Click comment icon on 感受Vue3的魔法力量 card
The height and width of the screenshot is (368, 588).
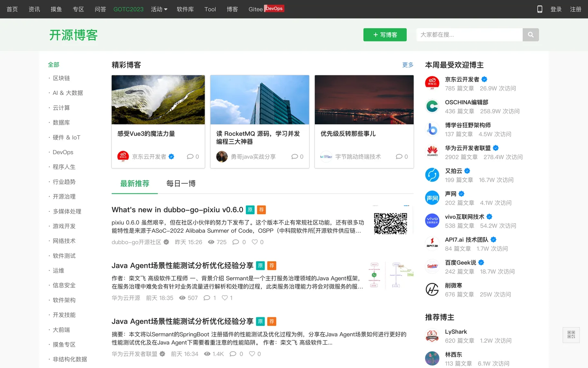(x=190, y=157)
